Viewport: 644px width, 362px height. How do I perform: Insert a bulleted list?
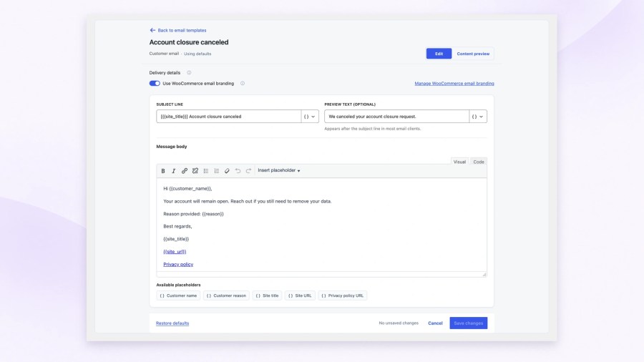(x=206, y=171)
